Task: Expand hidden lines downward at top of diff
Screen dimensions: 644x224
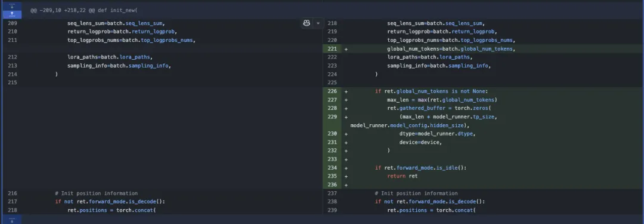Action: [12, 6]
